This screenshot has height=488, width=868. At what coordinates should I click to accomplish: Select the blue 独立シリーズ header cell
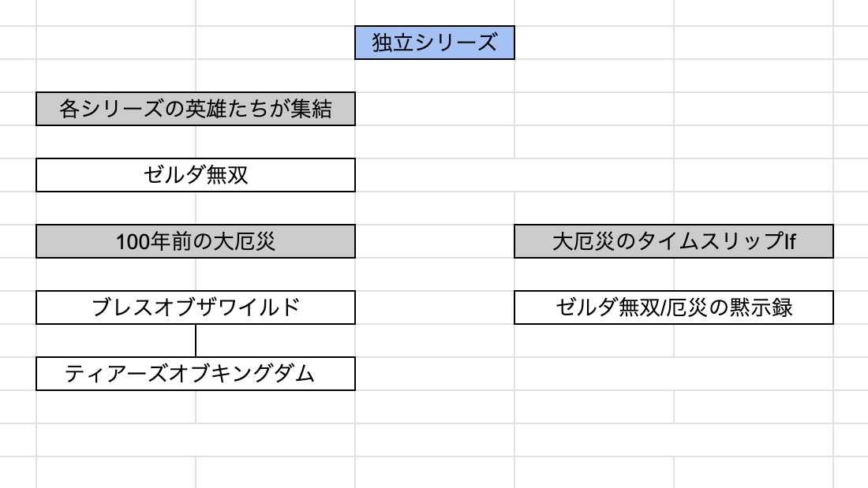pos(435,43)
